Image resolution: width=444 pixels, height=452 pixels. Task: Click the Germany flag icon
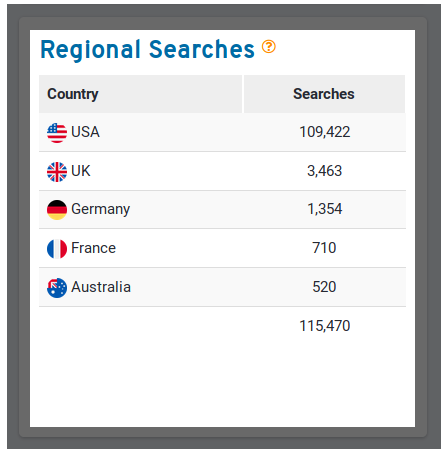coord(57,210)
